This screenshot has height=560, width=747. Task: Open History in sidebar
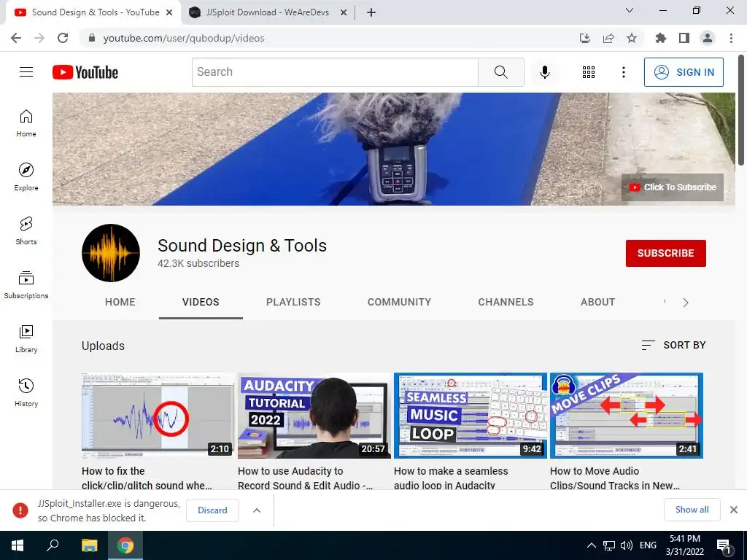click(x=26, y=392)
